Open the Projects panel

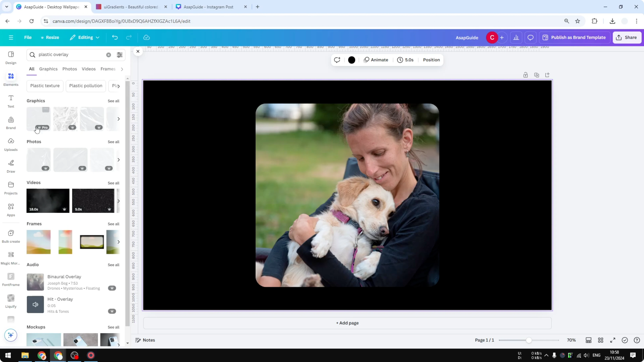tap(11, 188)
